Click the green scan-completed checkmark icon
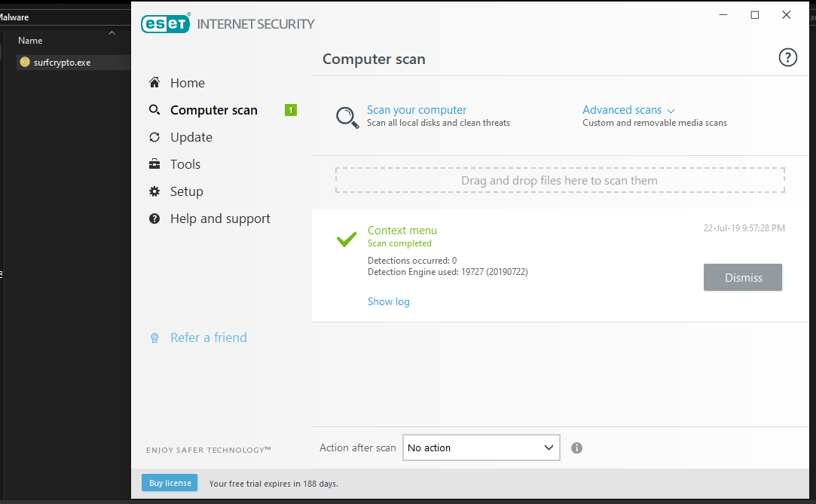The height and width of the screenshot is (504, 816). point(347,239)
